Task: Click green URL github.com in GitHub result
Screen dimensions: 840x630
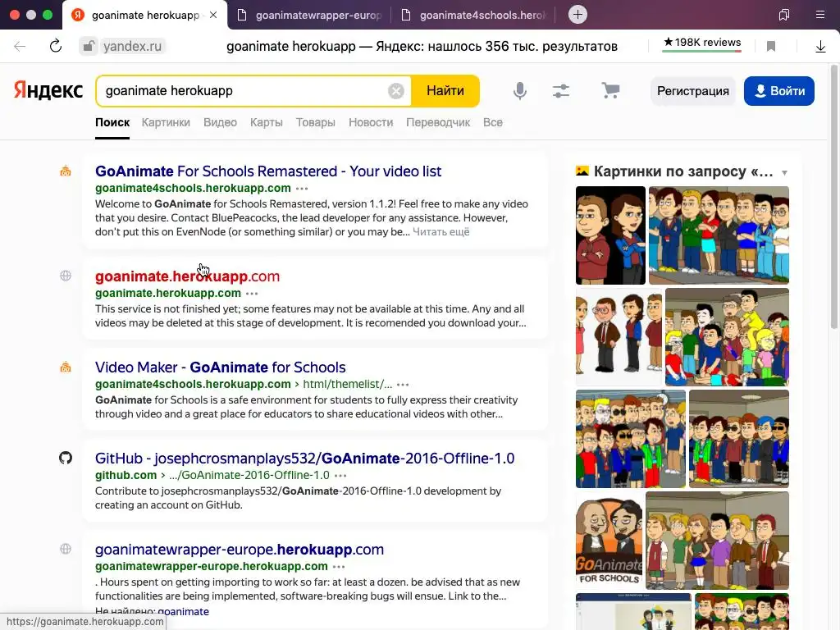Action: (x=126, y=476)
